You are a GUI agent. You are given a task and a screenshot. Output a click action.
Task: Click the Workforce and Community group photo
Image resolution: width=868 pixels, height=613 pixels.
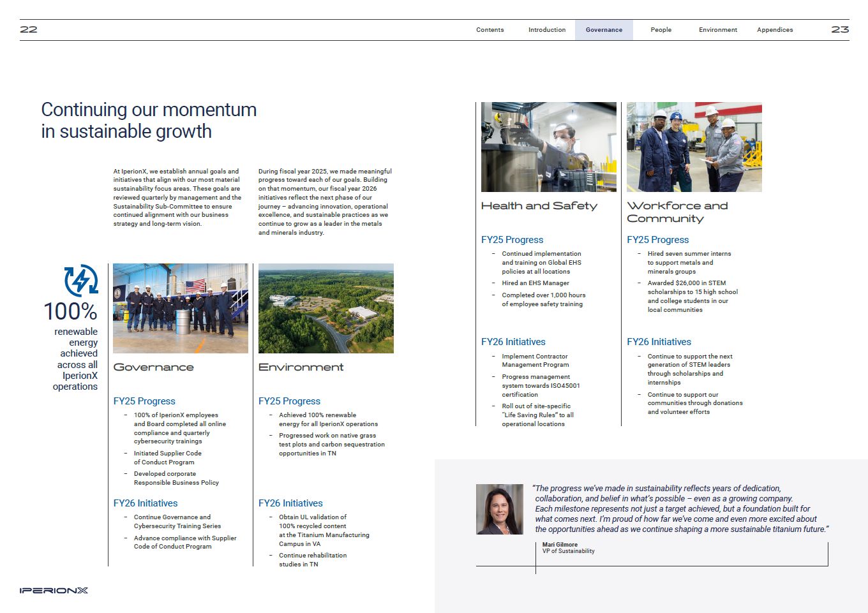(x=694, y=147)
